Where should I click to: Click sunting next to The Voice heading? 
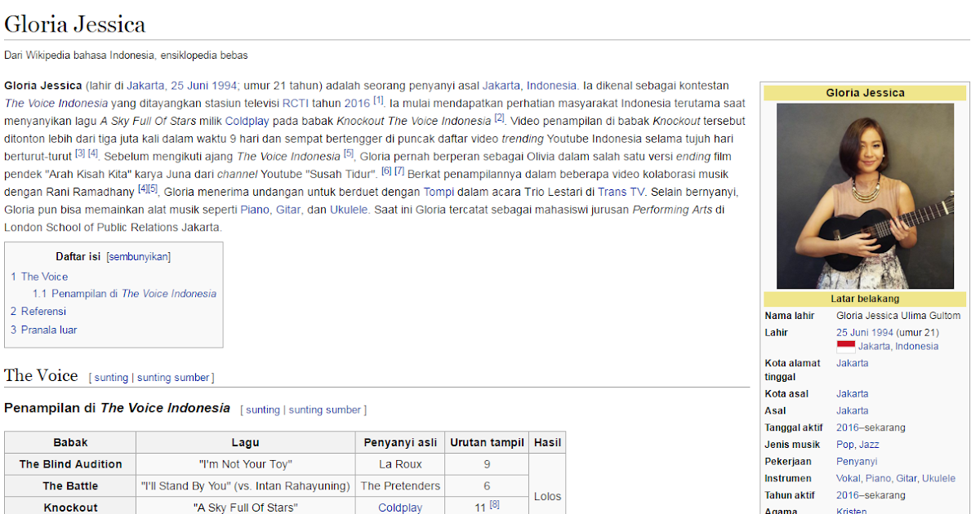tap(111, 378)
